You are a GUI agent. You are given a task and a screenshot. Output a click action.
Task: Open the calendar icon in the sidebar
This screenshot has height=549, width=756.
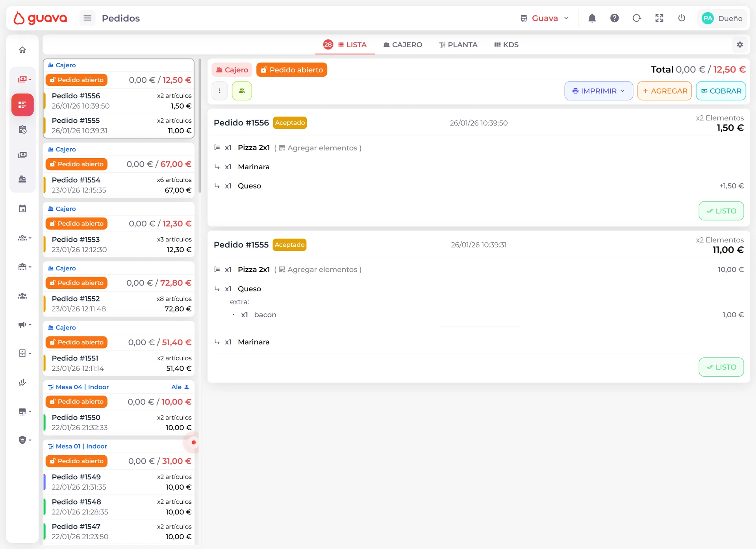coord(22,209)
